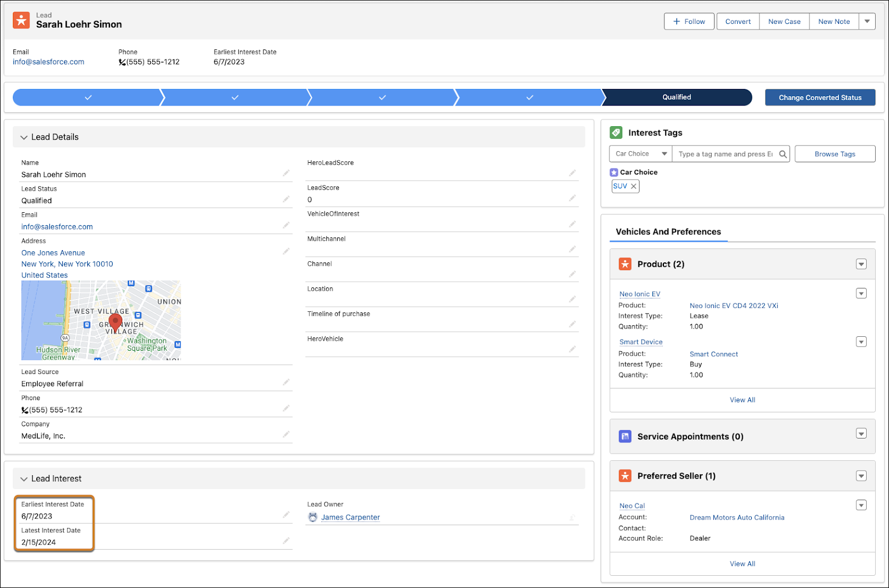889x588 pixels.
Task: Click View All under Product
Action: (742, 400)
